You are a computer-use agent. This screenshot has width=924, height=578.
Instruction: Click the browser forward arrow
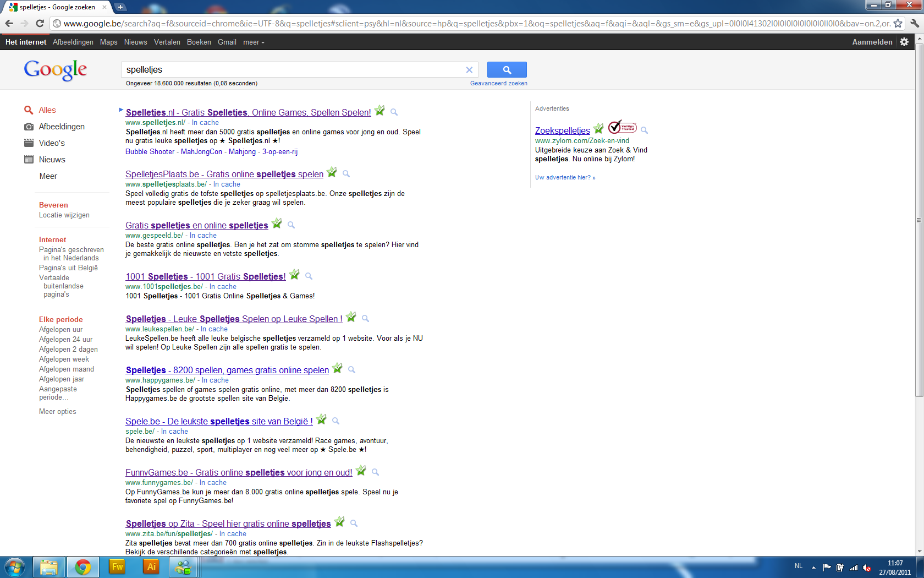pos(24,23)
